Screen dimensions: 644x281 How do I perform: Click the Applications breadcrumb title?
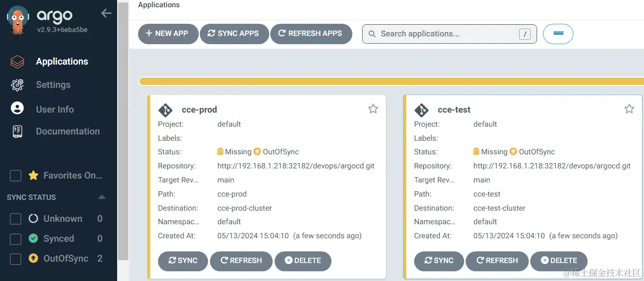[x=159, y=5]
